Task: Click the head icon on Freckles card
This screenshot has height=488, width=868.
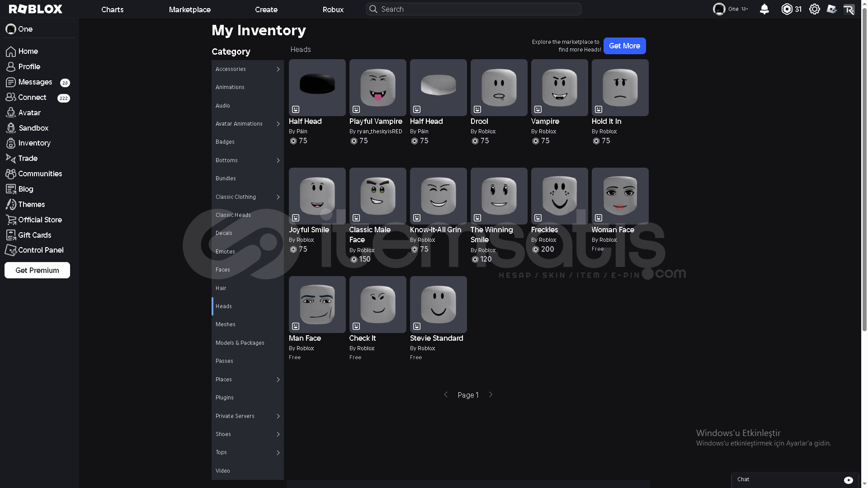Action: 538,218
